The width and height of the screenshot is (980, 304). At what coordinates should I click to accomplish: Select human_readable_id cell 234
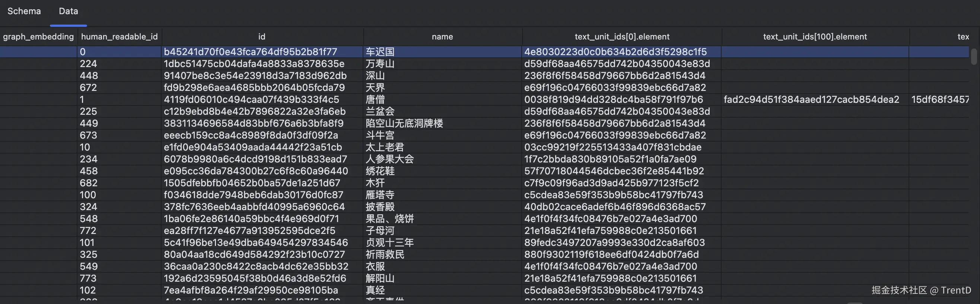pyautogui.click(x=120, y=159)
